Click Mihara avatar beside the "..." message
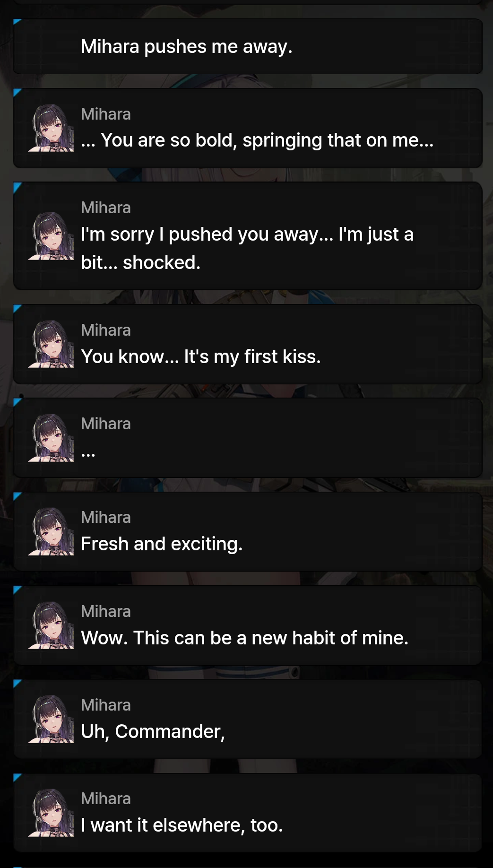The height and width of the screenshot is (868, 493). (51, 438)
